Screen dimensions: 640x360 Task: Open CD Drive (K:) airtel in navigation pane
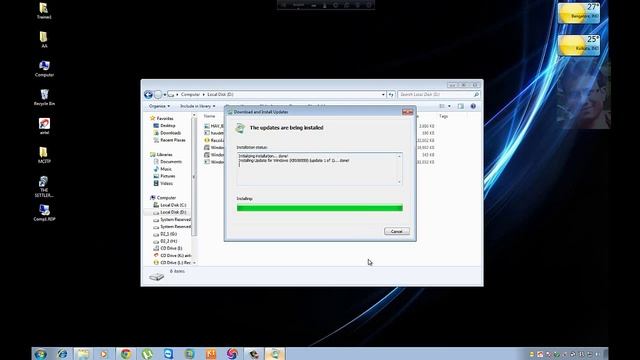pos(176,256)
